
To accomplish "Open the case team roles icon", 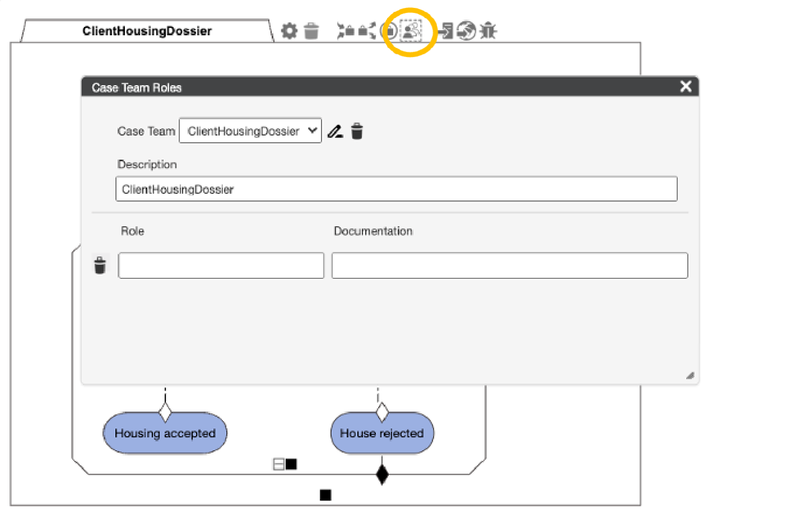I will pos(411,31).
